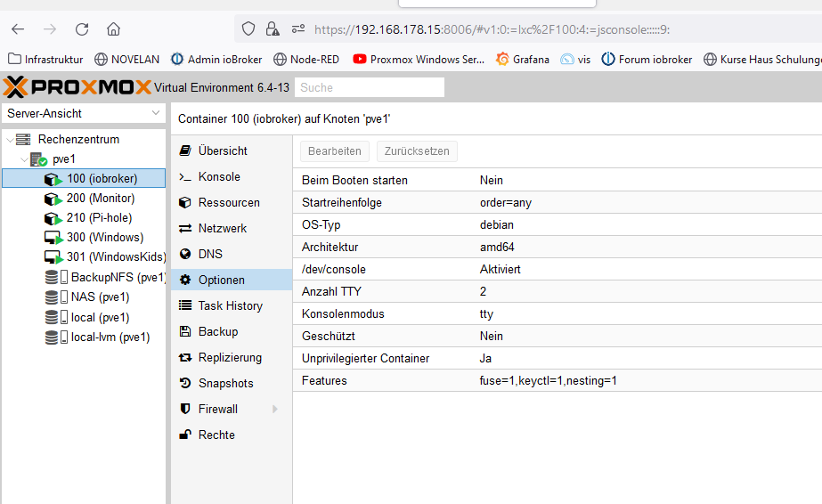The image size is (822, 504).
Task: Open the Netzwerk tab
Action: [232, 228]
